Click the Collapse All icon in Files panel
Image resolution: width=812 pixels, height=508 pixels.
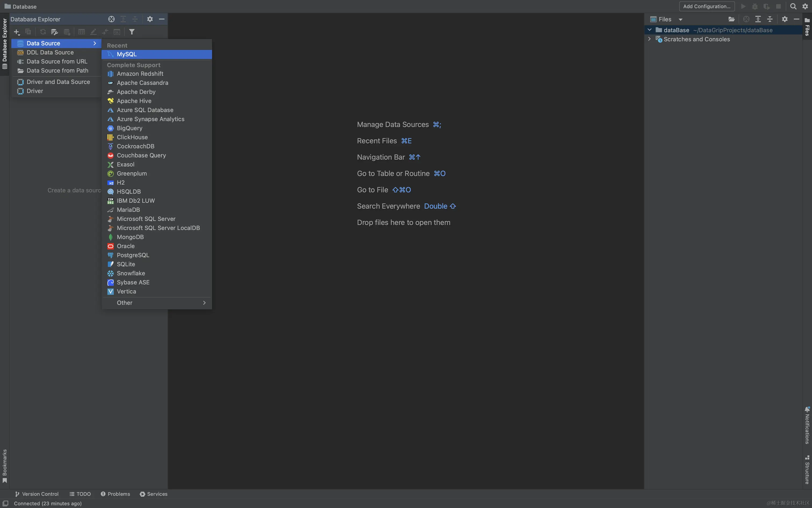coord(770,19)
